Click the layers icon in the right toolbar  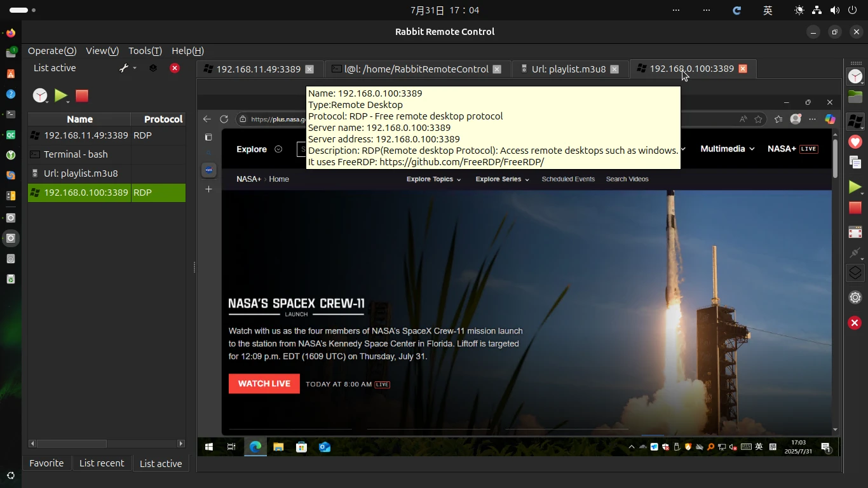[855, 273]
